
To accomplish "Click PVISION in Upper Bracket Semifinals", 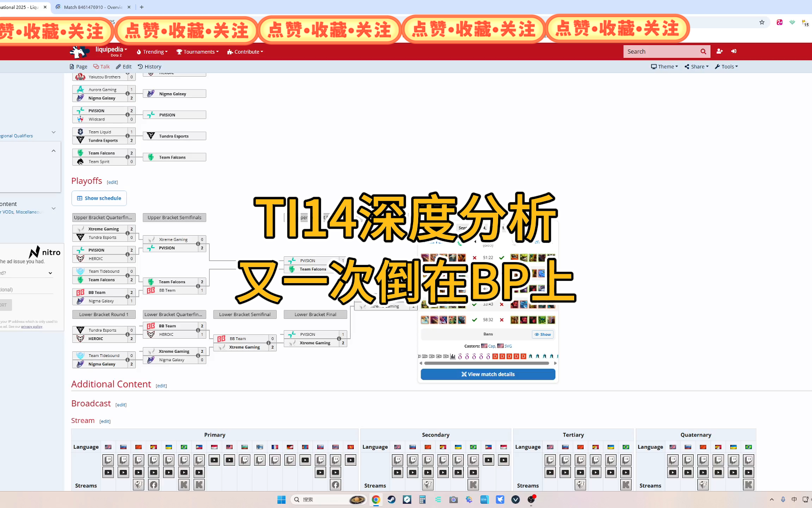I will [174, 248].
